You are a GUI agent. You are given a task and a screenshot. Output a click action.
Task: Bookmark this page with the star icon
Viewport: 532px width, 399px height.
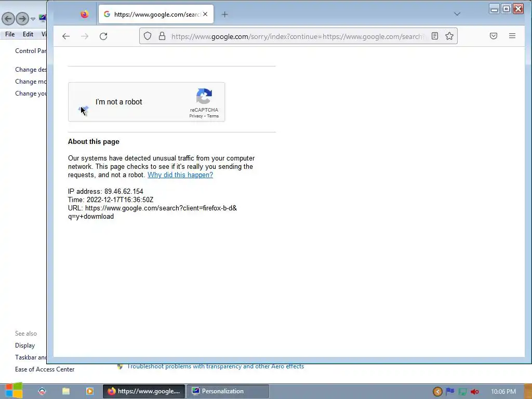tap(449, 36)
